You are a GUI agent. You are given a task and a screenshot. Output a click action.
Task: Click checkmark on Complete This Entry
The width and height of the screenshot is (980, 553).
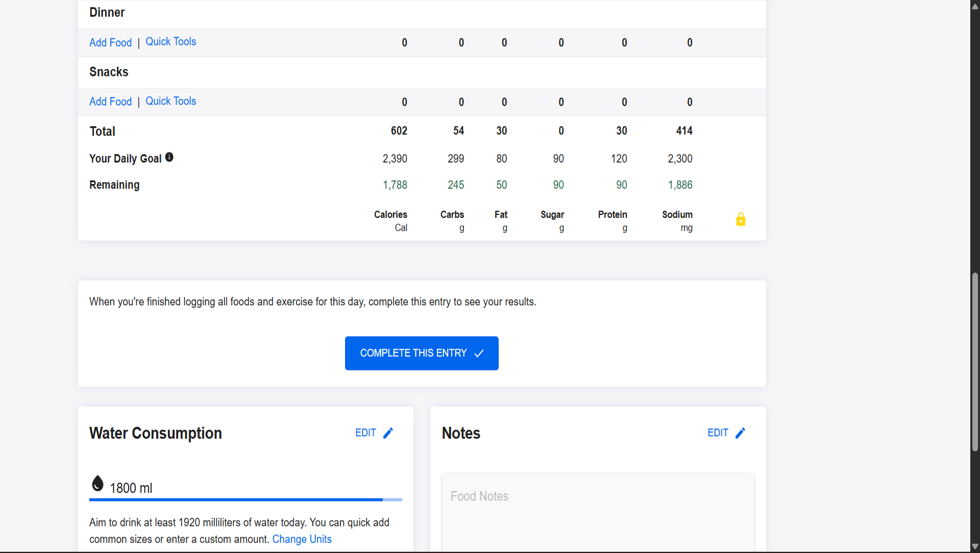pyautogui.click(x=479, y=353)
